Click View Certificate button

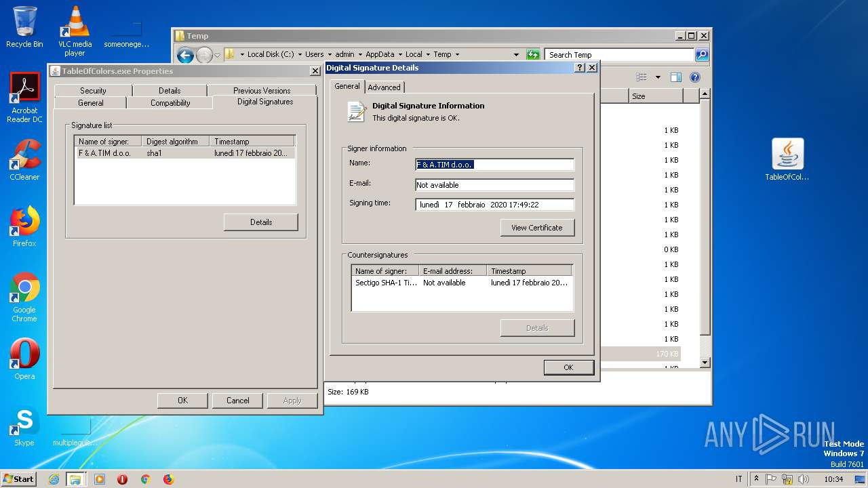(537, 228)
